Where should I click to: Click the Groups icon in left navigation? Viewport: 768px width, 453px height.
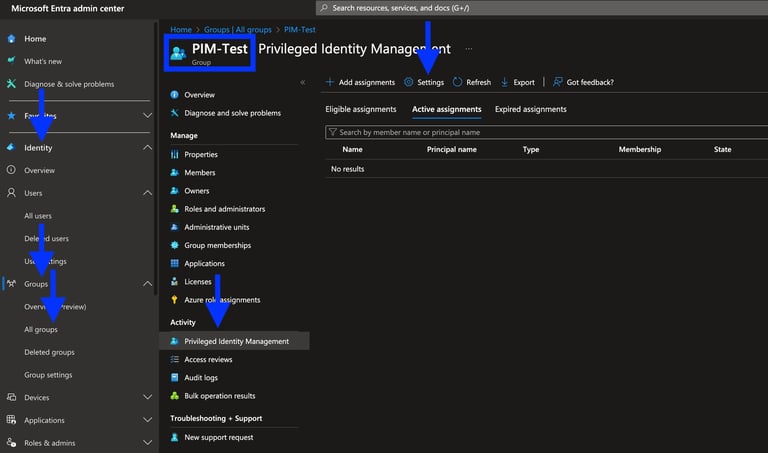(x=11, y=284)
